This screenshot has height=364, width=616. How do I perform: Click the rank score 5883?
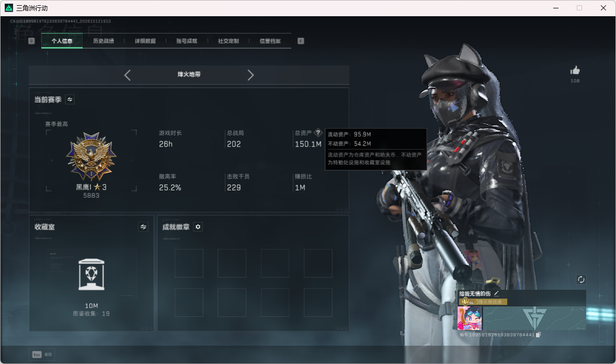pos(91,196)
